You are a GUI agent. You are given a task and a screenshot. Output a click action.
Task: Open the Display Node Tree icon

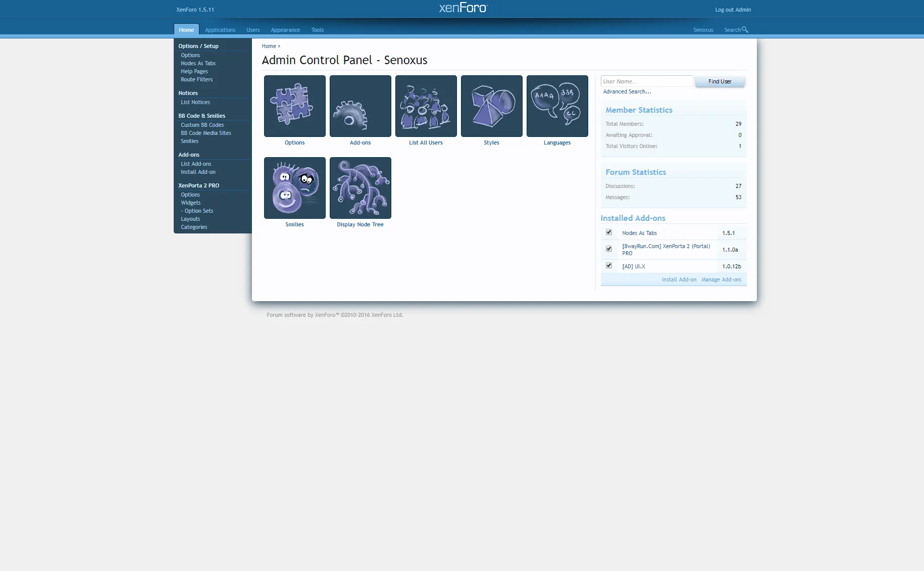pyautogui.click(x=361, y=188)
